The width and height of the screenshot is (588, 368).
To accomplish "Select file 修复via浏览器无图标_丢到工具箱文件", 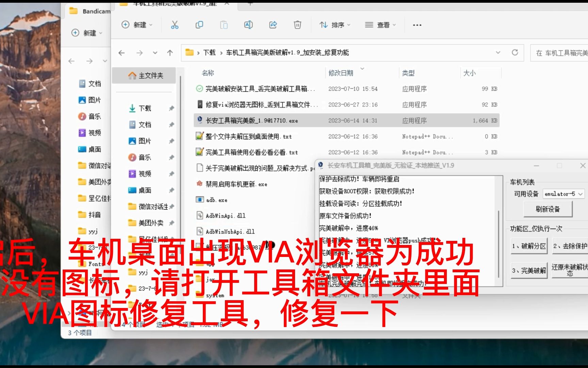I will click(x=262, y=105).
